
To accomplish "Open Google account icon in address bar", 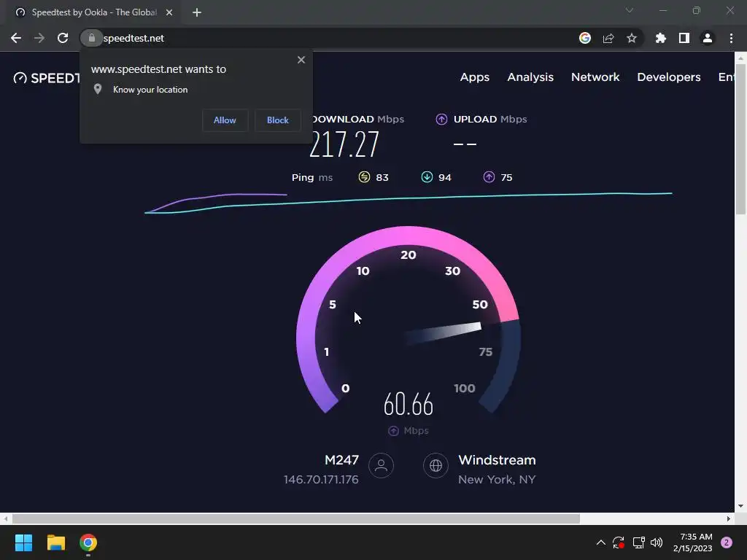I will click(584, 38).
